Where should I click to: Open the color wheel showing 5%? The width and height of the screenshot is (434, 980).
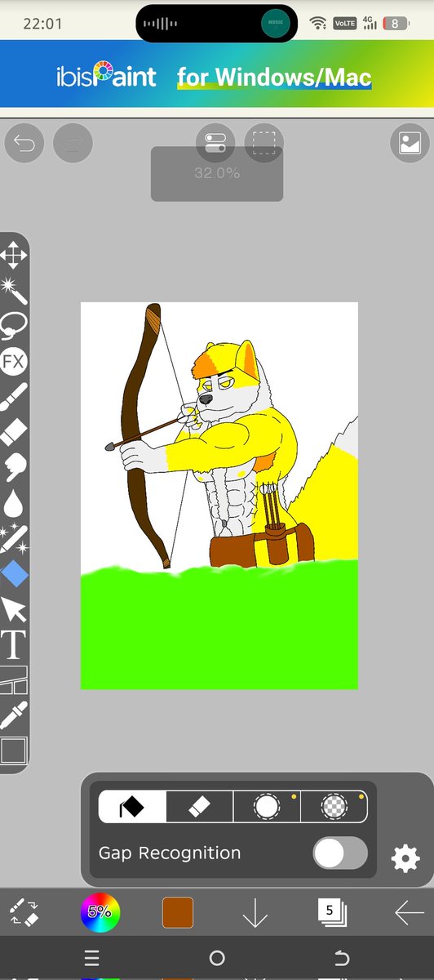tap(100, 912)
